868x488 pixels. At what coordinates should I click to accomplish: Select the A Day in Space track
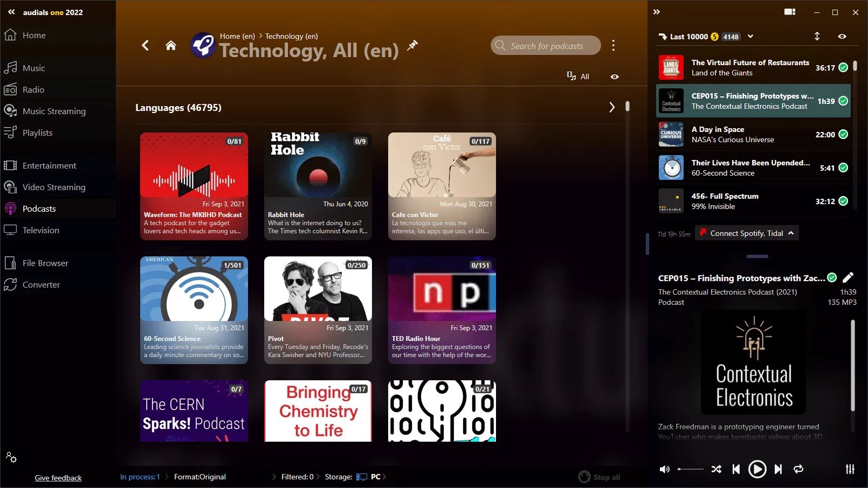point(753,134)
